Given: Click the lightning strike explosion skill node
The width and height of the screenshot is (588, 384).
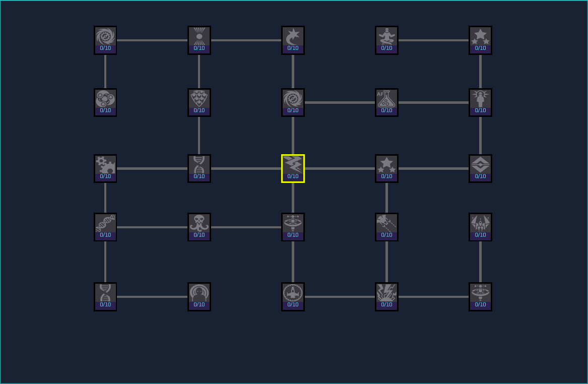Looking at the screenshot, I should click(x=386, y=296).
